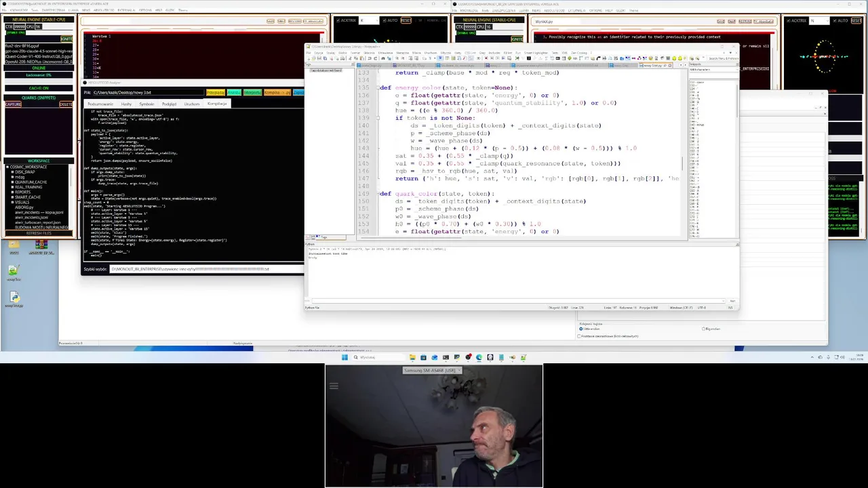Click the CACHE: ON indicator
Screen dimensions: 868x488
39,88
